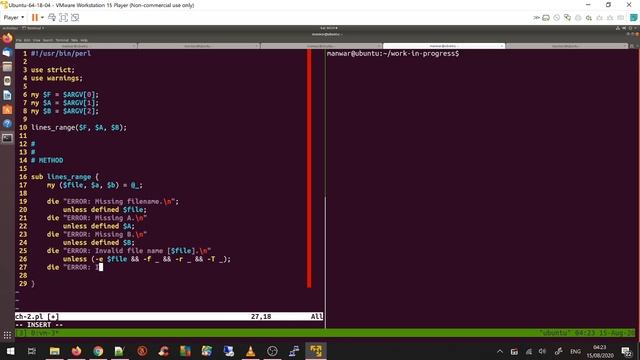Open Chrome on the Windows taskbar
Viewport: 640px width, 360px height.
coord(98,351)
